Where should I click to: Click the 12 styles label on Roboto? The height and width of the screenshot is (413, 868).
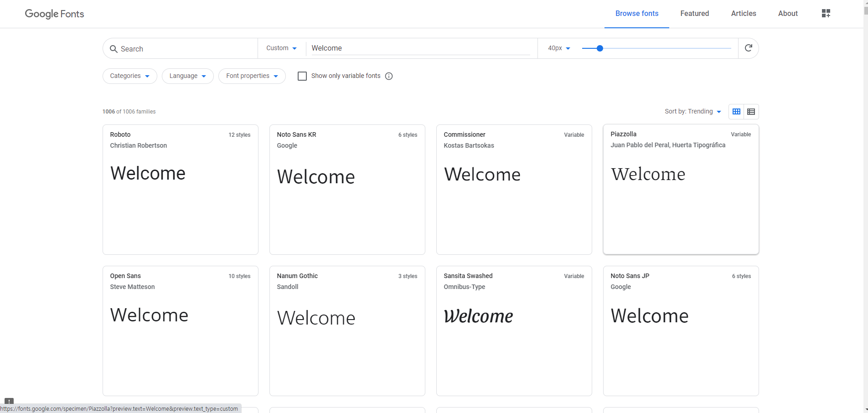point(239,135)
